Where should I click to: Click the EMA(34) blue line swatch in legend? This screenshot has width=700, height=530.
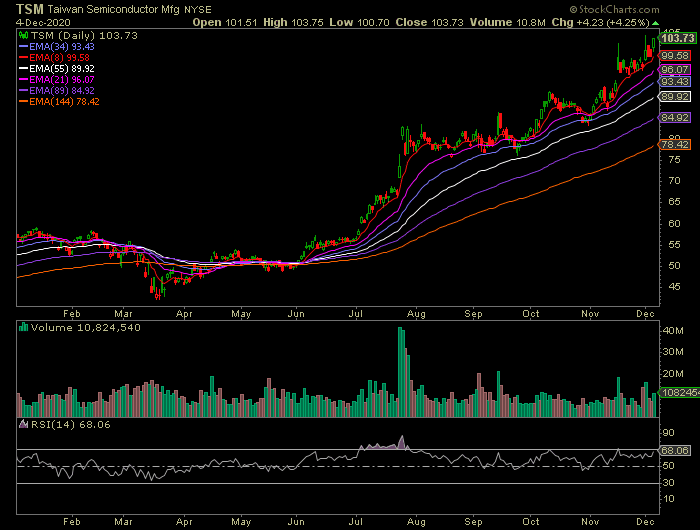coord(24,46)
